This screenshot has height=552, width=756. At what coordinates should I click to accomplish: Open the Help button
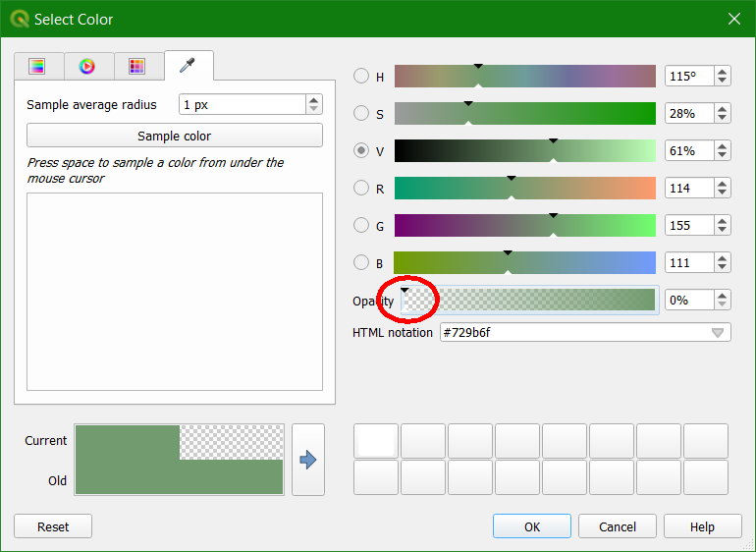702,526
